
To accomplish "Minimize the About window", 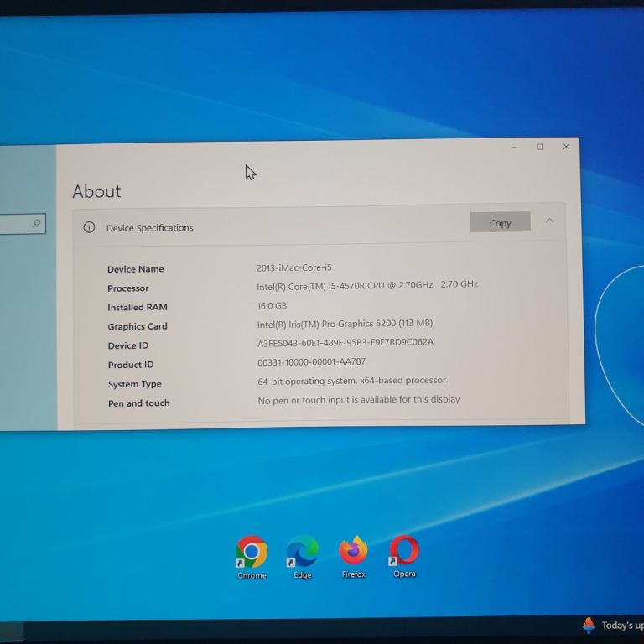I will pyautogui.click(x=513, y=147).
